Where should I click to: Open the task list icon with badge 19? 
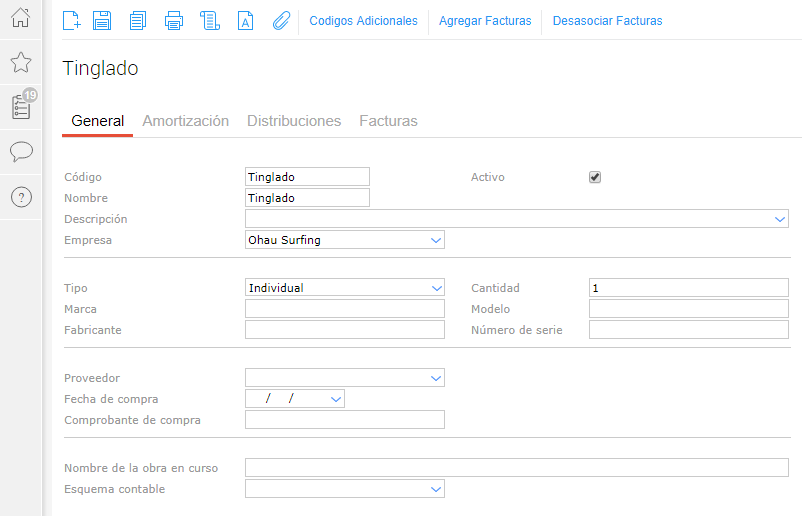[21, 106]
